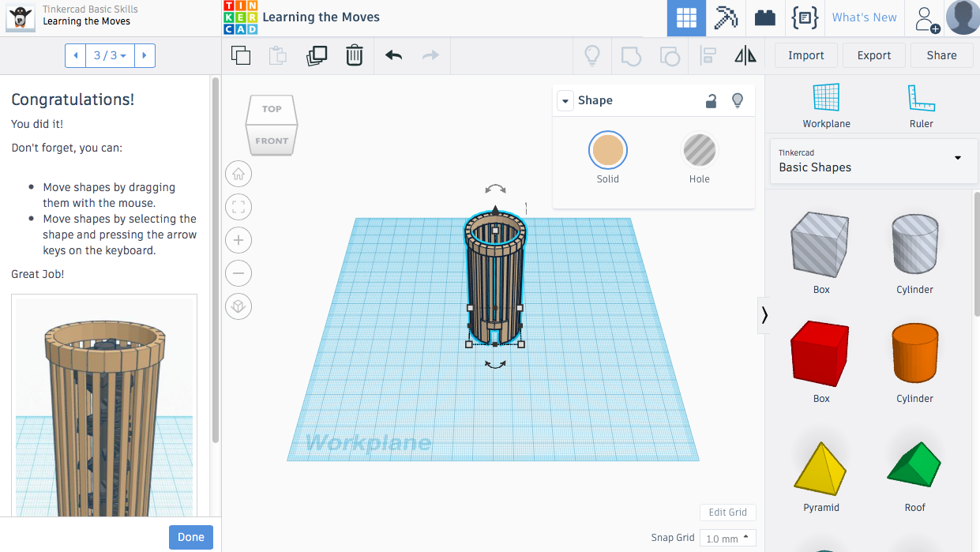
Task: Mirror the shape using the flip icon
Action: pos(745,55)
